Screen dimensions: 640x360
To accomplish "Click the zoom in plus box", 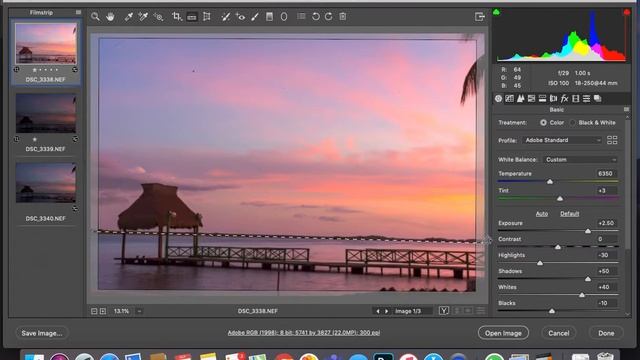I will [x=103, y=311].
